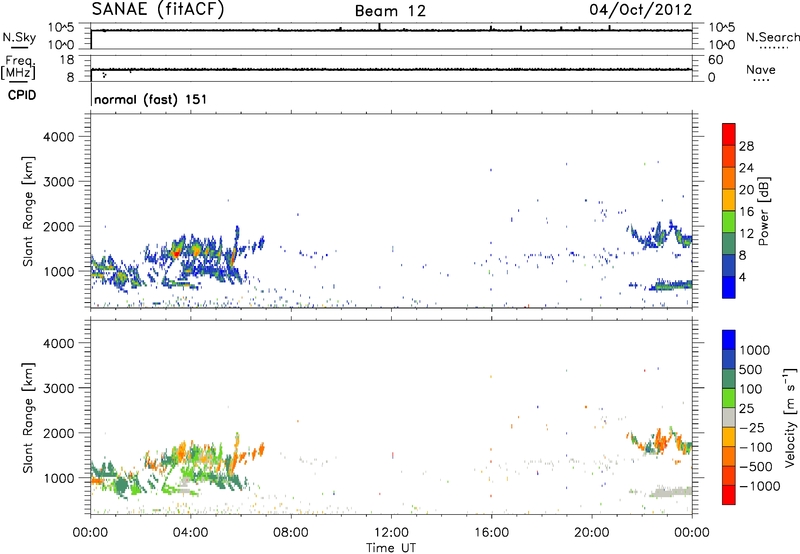Click the 4 label on Power color bar
The image size is (800, 554).
click(743, 277)
